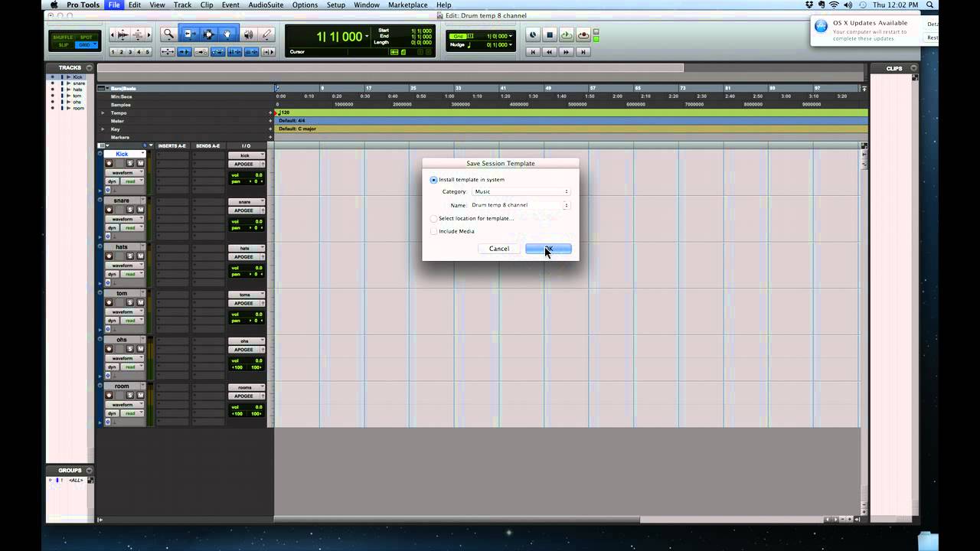The width and height of the screenshot is (980, 551).
Task: Select the Zoomer tool
Action: (x=168, y=34)
